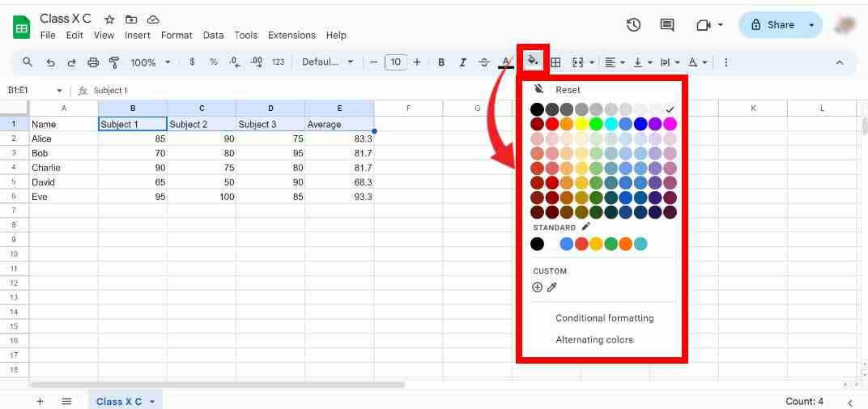
Task: Activate the paint format tool
Action: tap(115, 62)
